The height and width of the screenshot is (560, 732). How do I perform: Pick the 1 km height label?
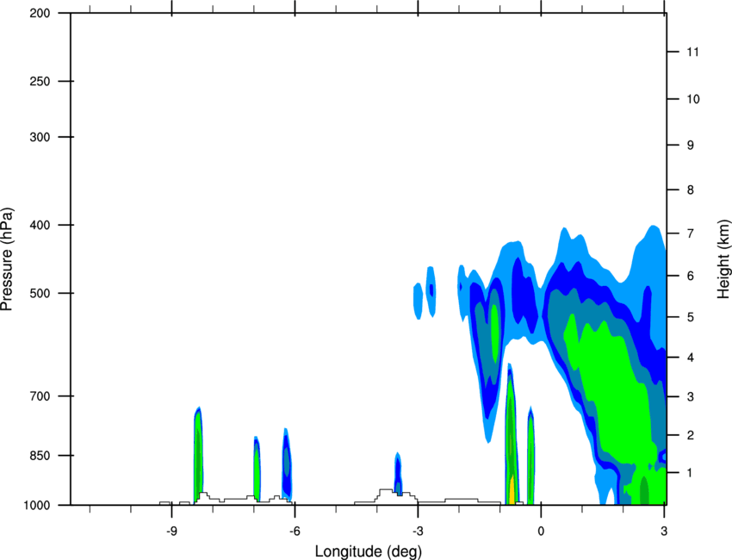(691, 473)
